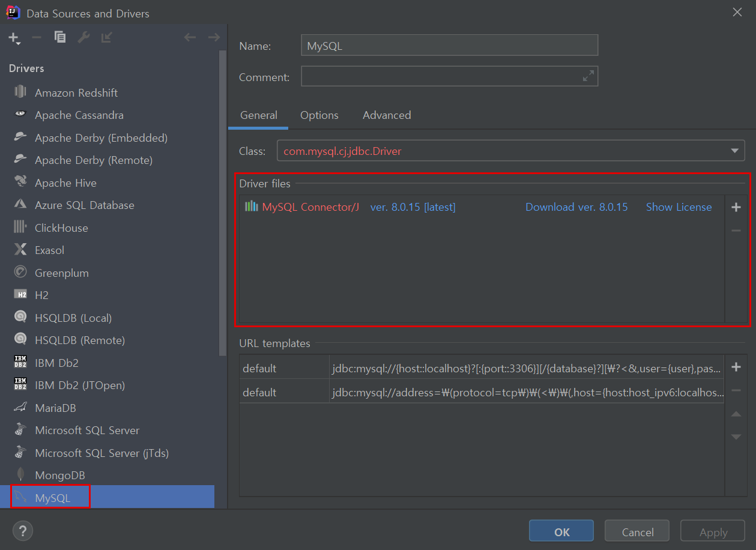Select the Exasol X icon
The image size is (756, 550).
(x=20, y=250)
